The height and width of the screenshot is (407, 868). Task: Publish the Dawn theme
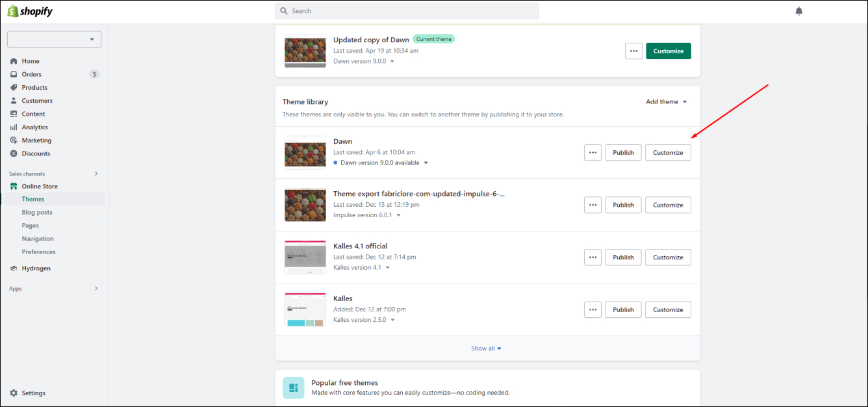(x=623, y=152)
